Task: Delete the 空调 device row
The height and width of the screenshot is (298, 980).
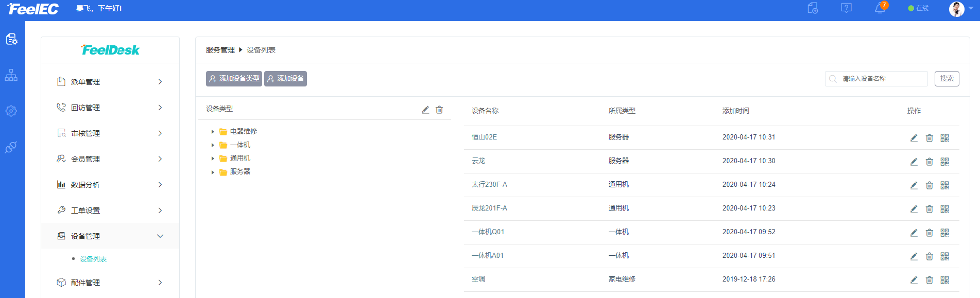Action: pyautogui.click(x=930, y=280)
